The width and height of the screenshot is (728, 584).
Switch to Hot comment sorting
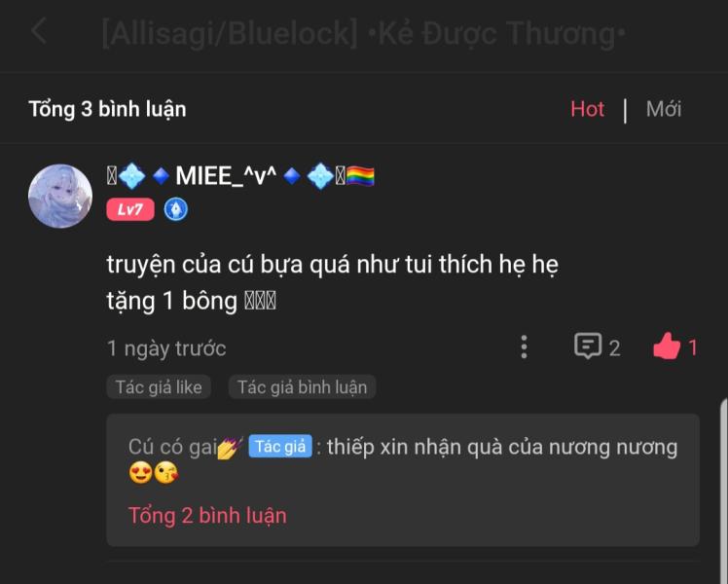click(x=587, y=110)
